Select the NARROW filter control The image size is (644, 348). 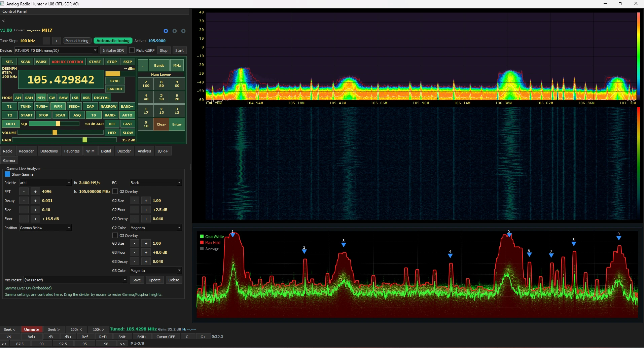tap(108, 106)
